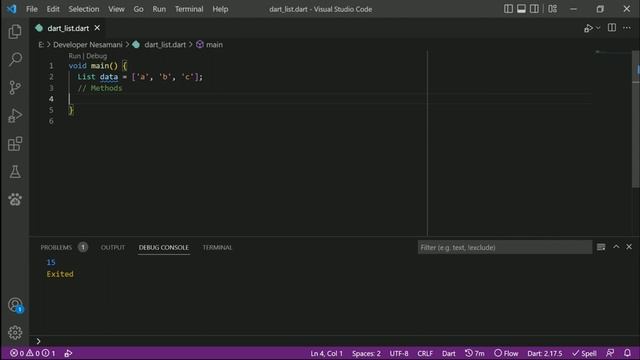Open the Search view icon

(x=15, y=59)
